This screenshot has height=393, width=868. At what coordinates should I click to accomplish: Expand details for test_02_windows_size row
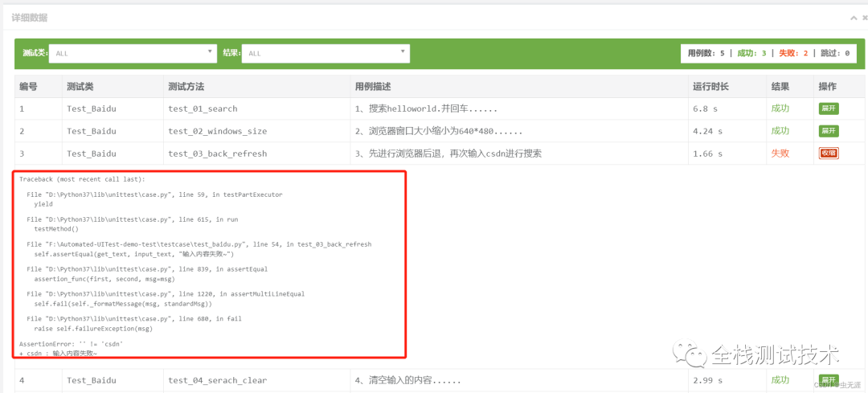tap(829, 131)
